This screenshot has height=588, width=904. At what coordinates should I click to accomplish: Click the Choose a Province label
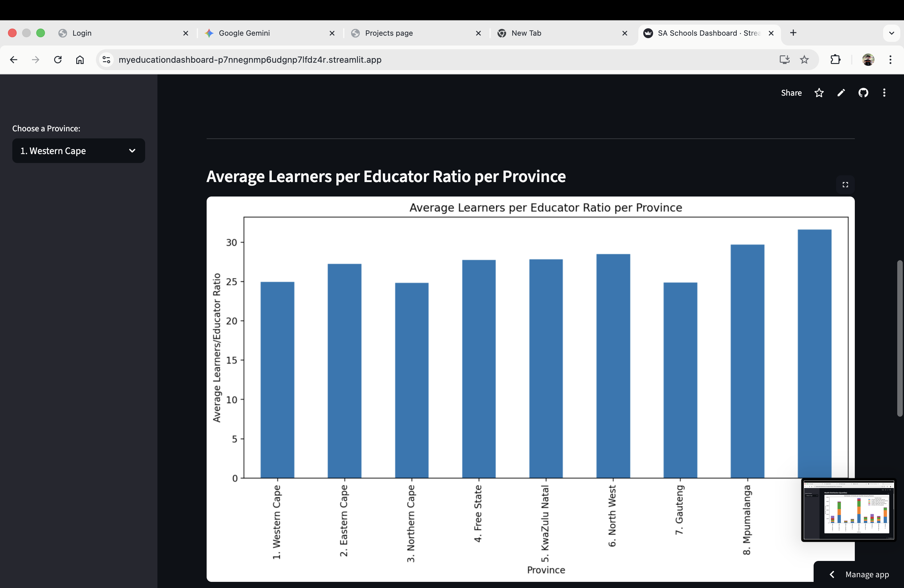(46, 128)
